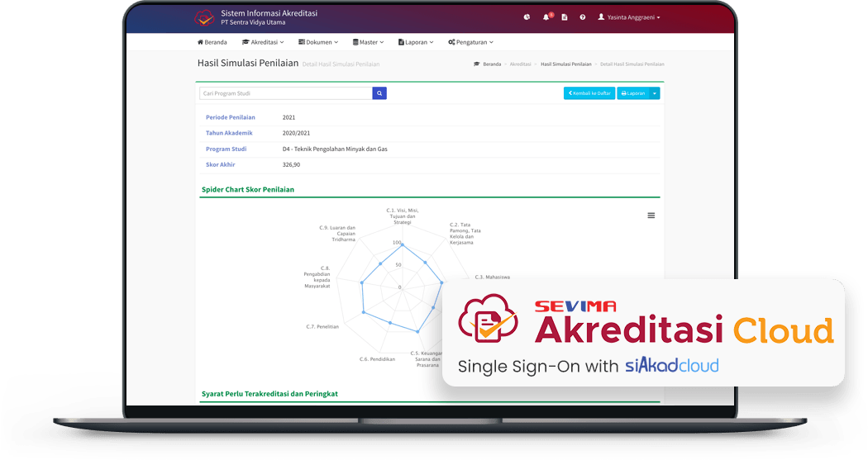
Task: Open help question mark icon
Action: pos(583,17)
